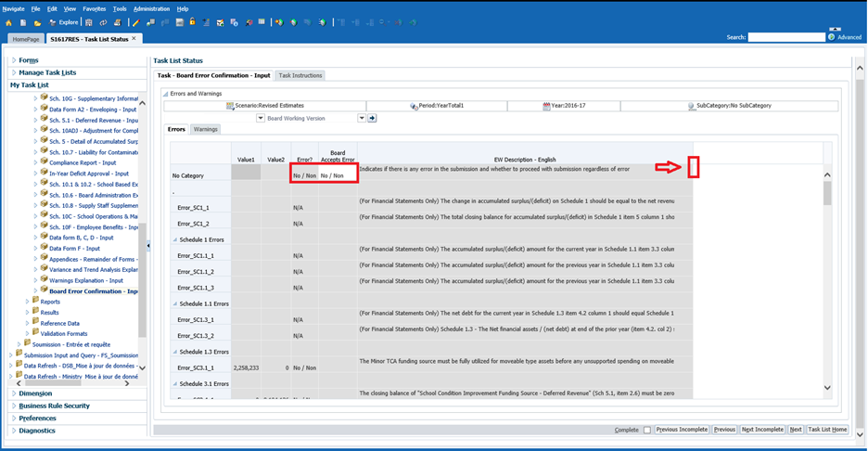868x451 pixels.
Task: Click the Previous button
Action: pyautogui.click(x=724, y=430)
